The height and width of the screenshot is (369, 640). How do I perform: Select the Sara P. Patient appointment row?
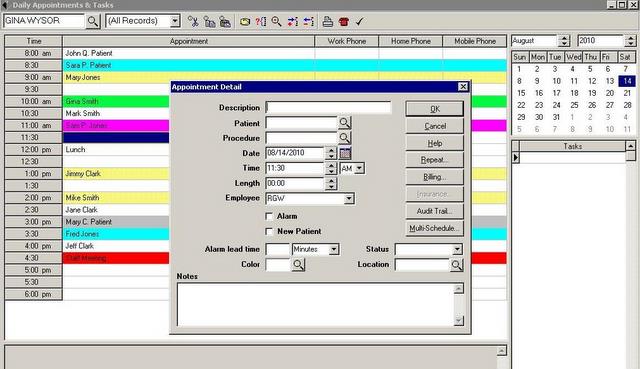point(285,65)
